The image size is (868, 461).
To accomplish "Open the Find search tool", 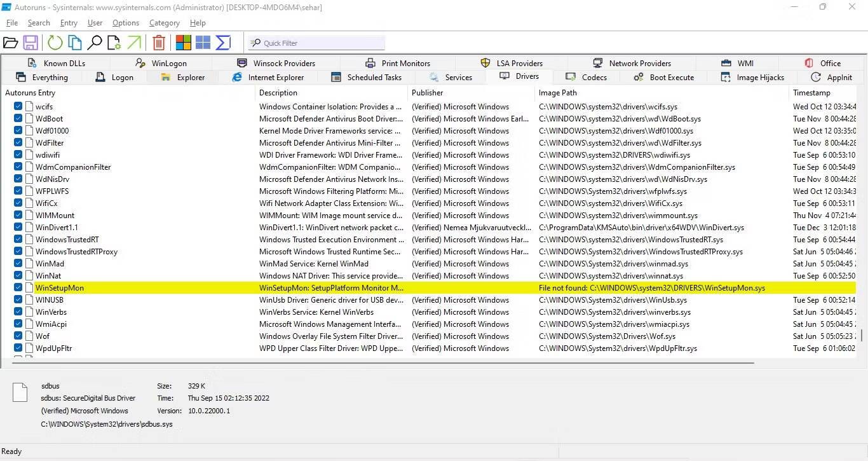I will coord(95,42).
